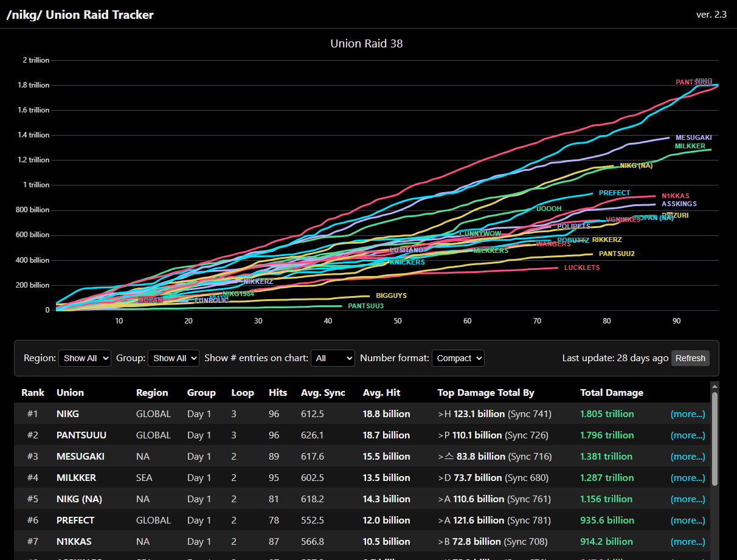Image resolution: width=737 pixels, height=560 pixels.
Task: Click the Group column header
Action: tap(201, 393)
